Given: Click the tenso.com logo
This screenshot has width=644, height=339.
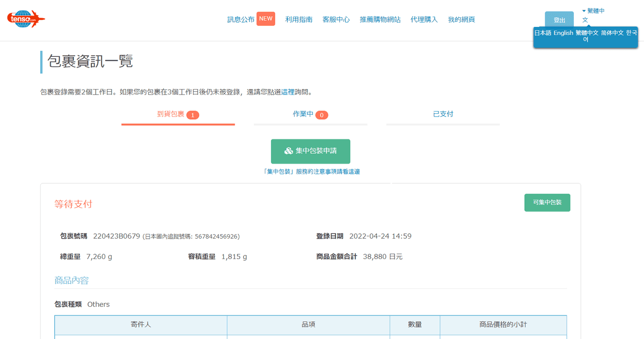Looking at the screenshot, I should (x=25, y=18).
